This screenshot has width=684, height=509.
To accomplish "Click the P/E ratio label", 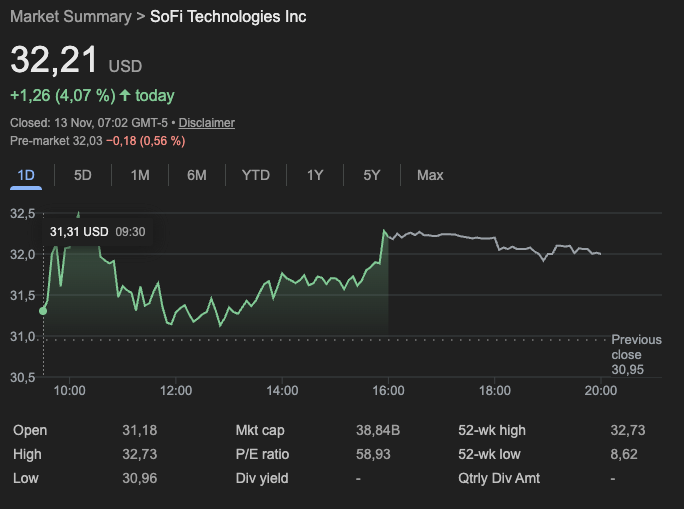I will (261, 454).
